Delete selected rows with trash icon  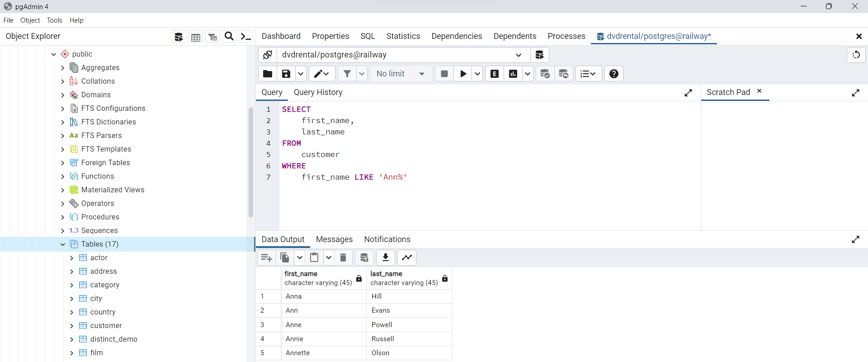[343, 257]
